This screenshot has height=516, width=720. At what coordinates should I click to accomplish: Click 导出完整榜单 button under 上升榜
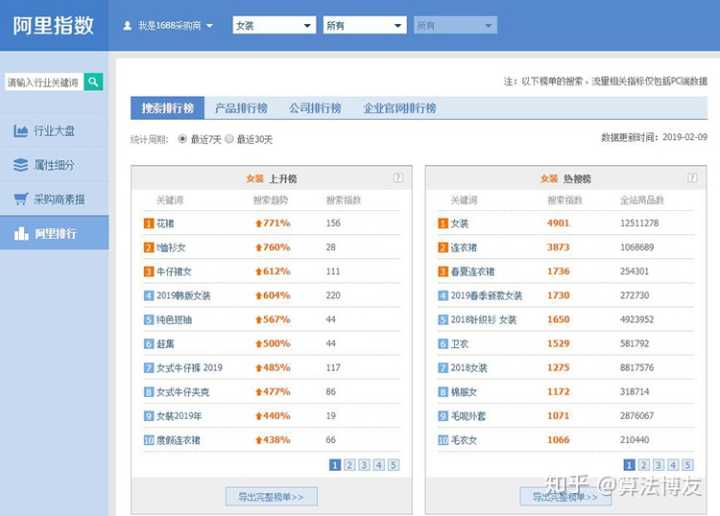click(x=271, y=496)
